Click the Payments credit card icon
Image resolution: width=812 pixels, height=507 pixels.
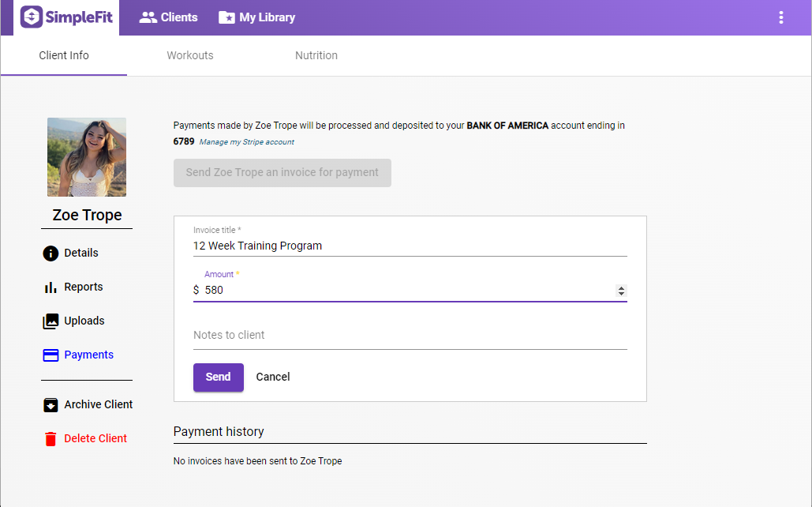coord(51,355)
